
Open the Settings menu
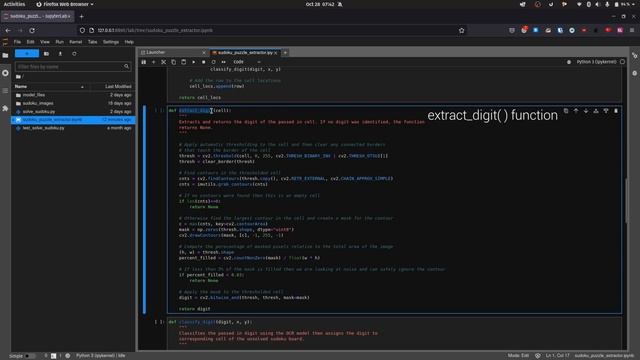[111, 42]
